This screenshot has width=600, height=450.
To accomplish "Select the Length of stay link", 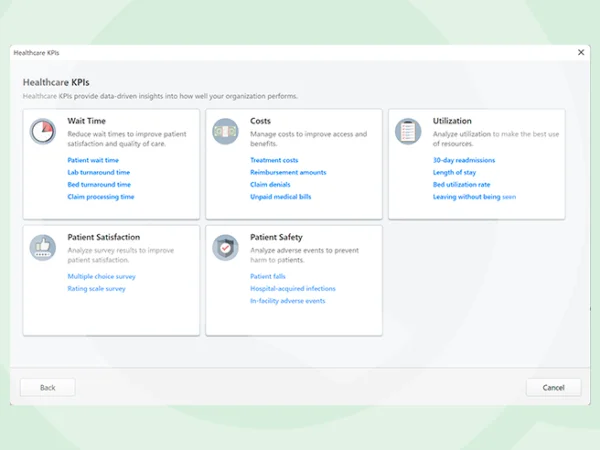I will pos(454,172).
